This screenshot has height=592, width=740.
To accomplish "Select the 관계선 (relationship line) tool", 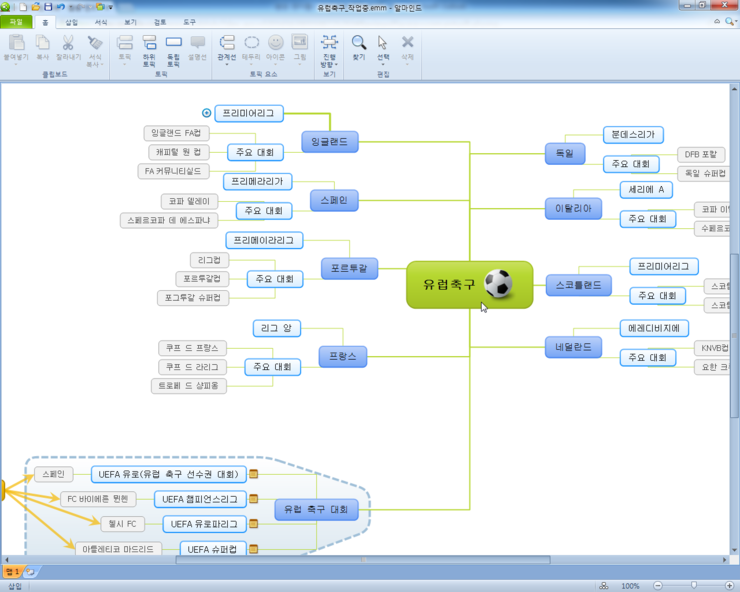I will click(x=227, y=46).
